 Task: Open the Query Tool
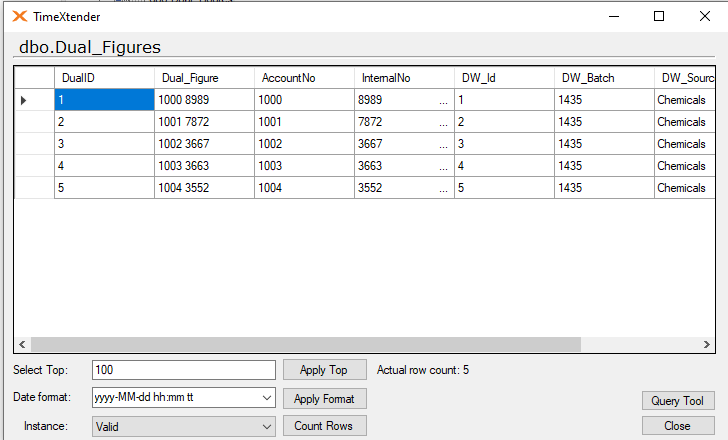coord(678,401)
